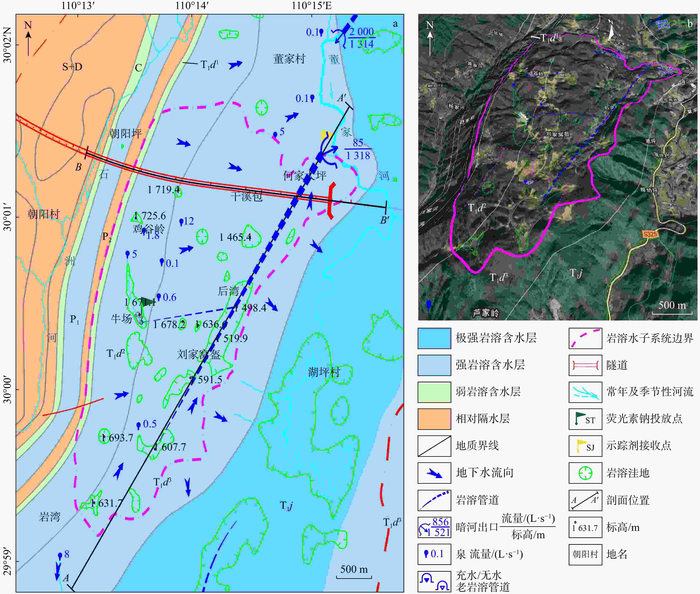Click the tunnel symbol in the legend
The width and height of the screenshot is (700, 594).
pos(585,365)
